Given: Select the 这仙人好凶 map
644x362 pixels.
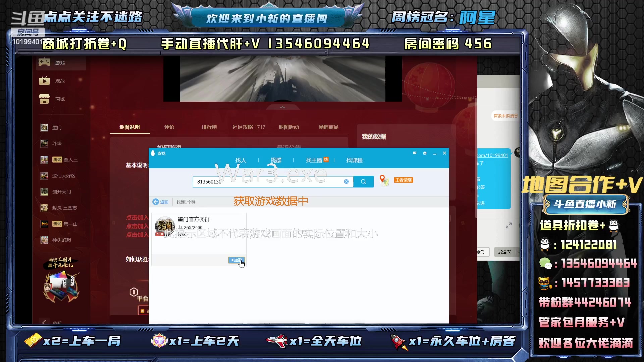Looking at the screenshot, I should tap(58, 176).
